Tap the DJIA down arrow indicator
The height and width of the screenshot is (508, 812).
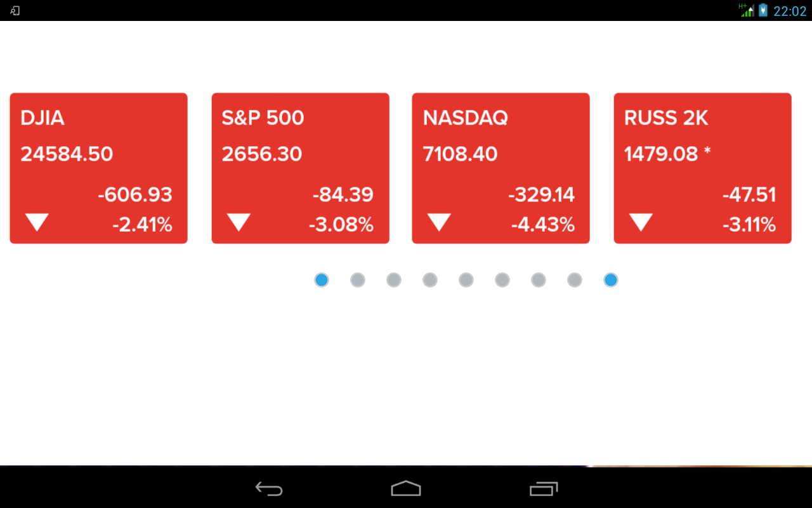37,222
